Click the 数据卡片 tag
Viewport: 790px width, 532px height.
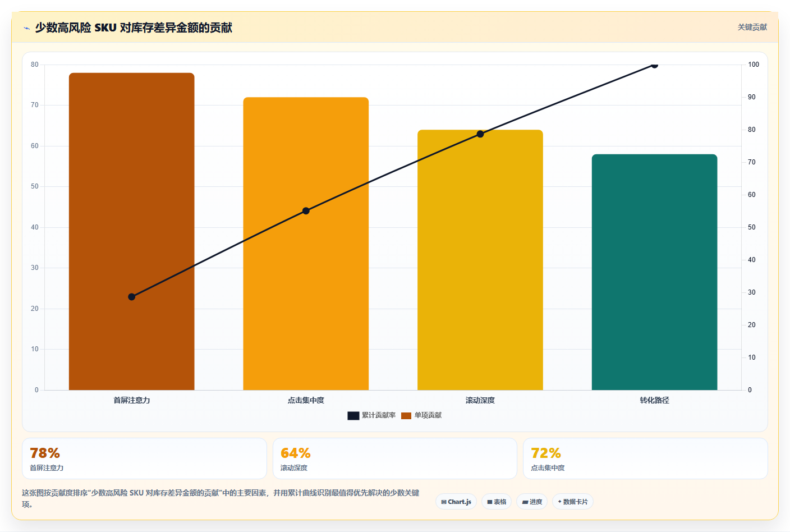(573, 502)
